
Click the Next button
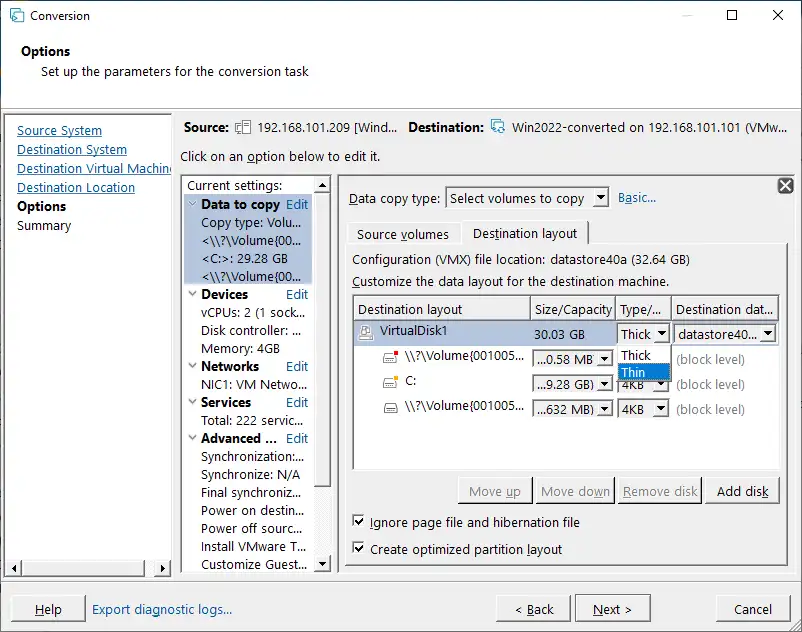[x=612, y=608]
